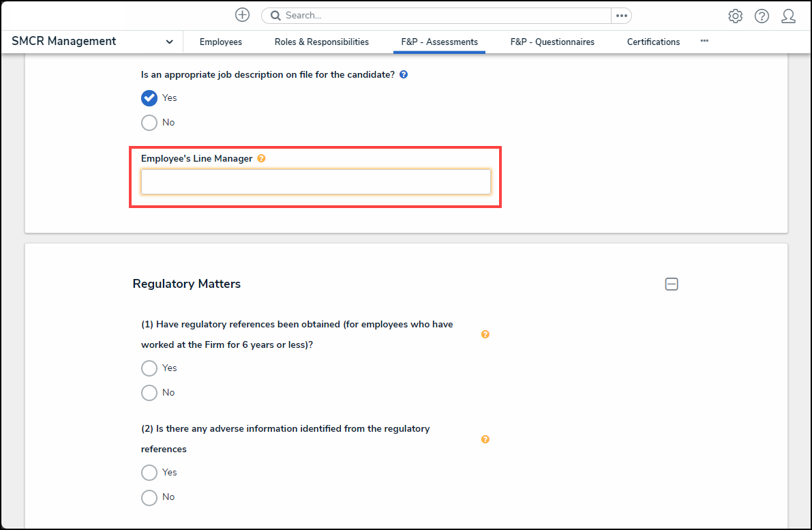Go to the Certifications tab
Image resolution: width=812 pixels, height=530 pixels.
point(653,42)
